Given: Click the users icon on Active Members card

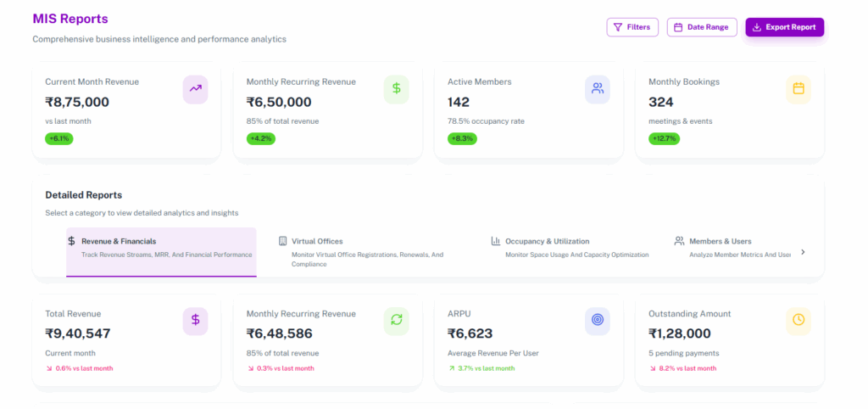Looking at the screenshot, I should coord(598,88).
